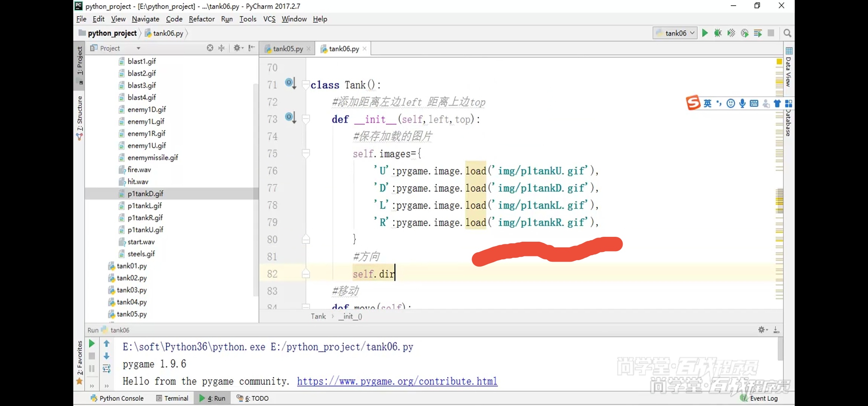This screenshot has height=406, width=868.
Task: Select enemymissile.gif in project tree
Action: pos(153,158)
